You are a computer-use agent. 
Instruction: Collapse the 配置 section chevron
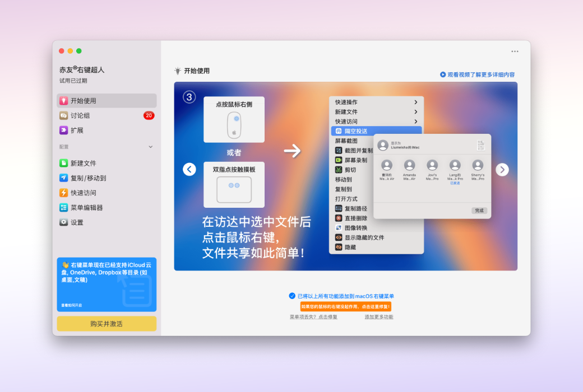tap(151, 147)
